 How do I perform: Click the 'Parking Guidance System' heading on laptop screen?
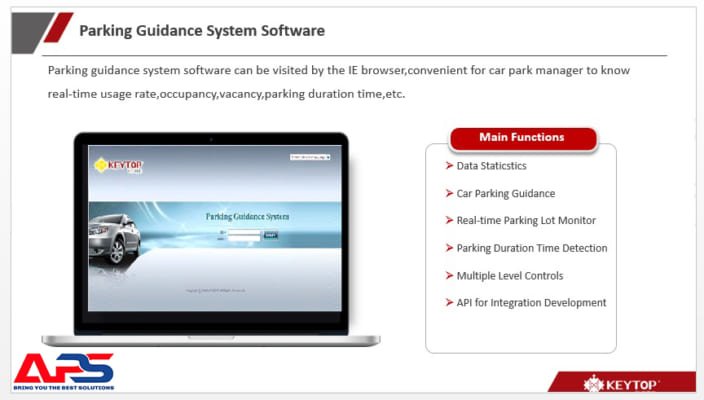(247, 217)
